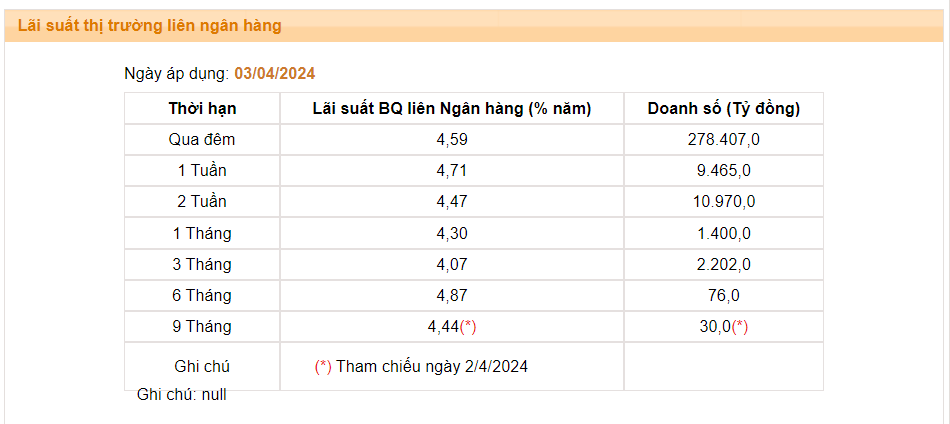Click the "Thời hạn" column header
This screenshot has height=424, width=950.
pyautogui.click(x=202, y=109)
